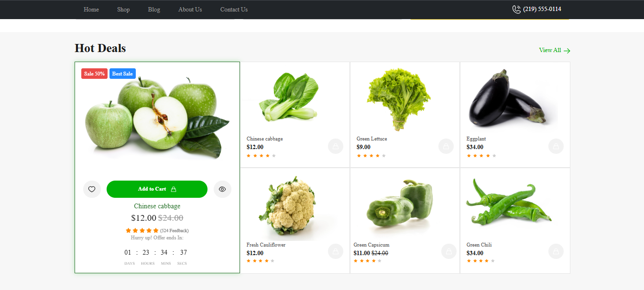Click cart icon on Green Chili card
The height and width of the screenshot is (290, 644).
click(x=556, y=251)
